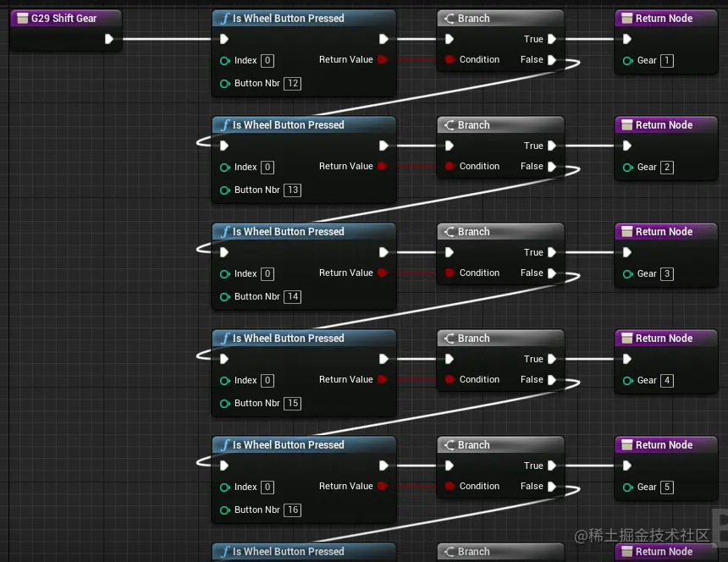
Task: Click the Return Value pin on the Button Nbr 13 node
Action: point(383,166)
